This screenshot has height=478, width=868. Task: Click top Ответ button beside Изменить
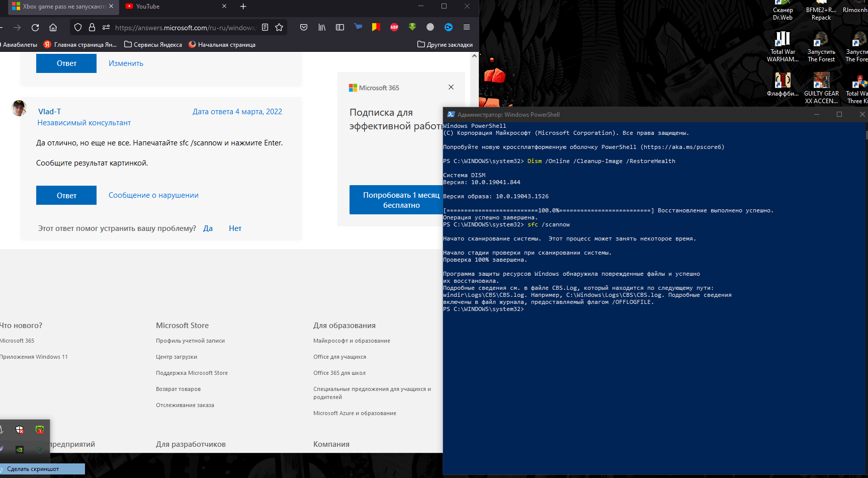[x=66, y=63]
